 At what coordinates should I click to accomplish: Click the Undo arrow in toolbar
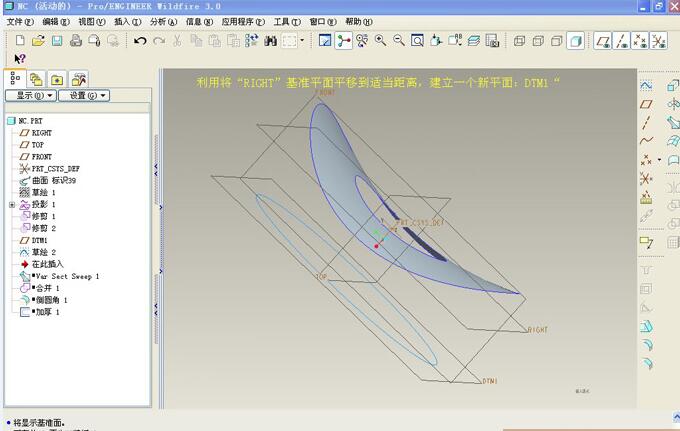pyautogui.click(x=140, y=41)
